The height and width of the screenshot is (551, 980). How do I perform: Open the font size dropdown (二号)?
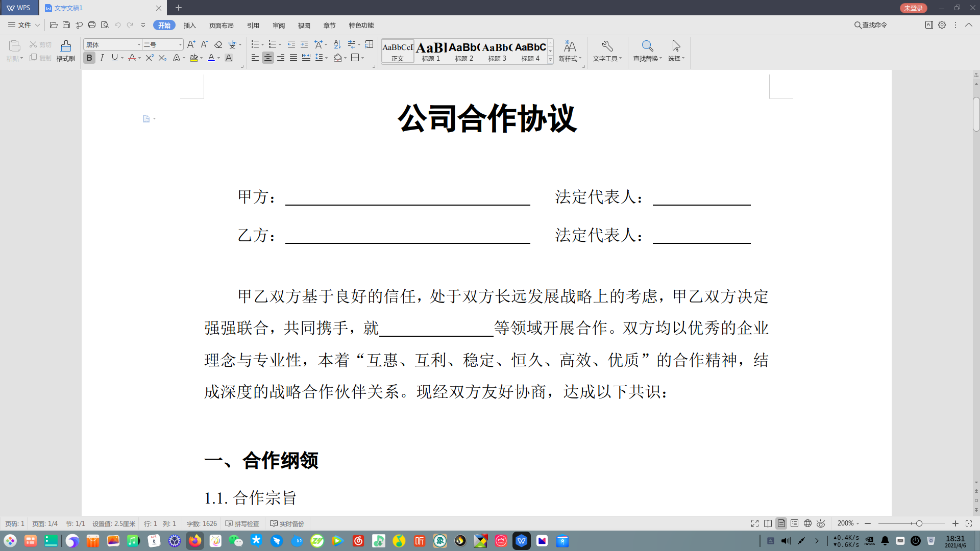click(180, 45)
